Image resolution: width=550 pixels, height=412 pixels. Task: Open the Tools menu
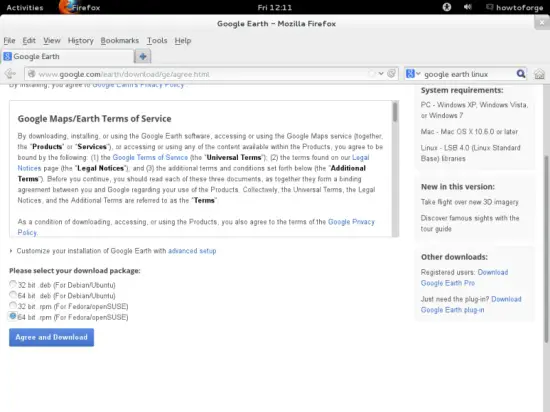pos(157,41)
